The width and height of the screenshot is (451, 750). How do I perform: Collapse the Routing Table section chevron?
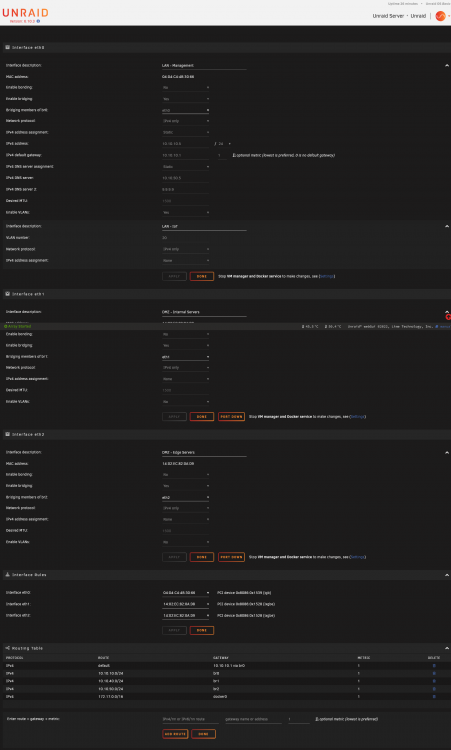447,648
